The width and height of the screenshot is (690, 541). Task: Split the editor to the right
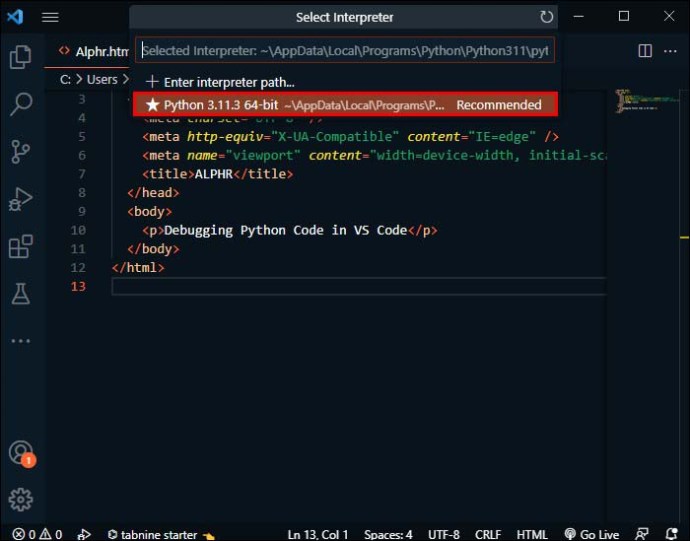tap(645, 51)
